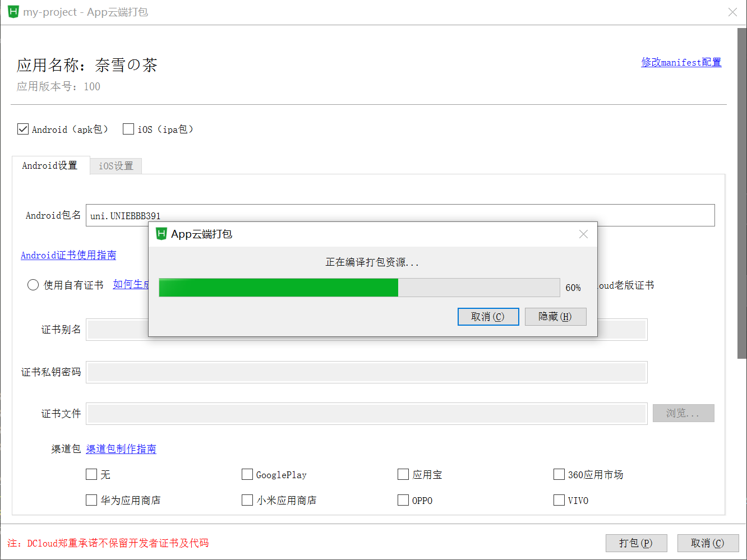Click the 正在编译打包资源... status text
The width and height of the screenshot is (747, 560).
point(372,262)
